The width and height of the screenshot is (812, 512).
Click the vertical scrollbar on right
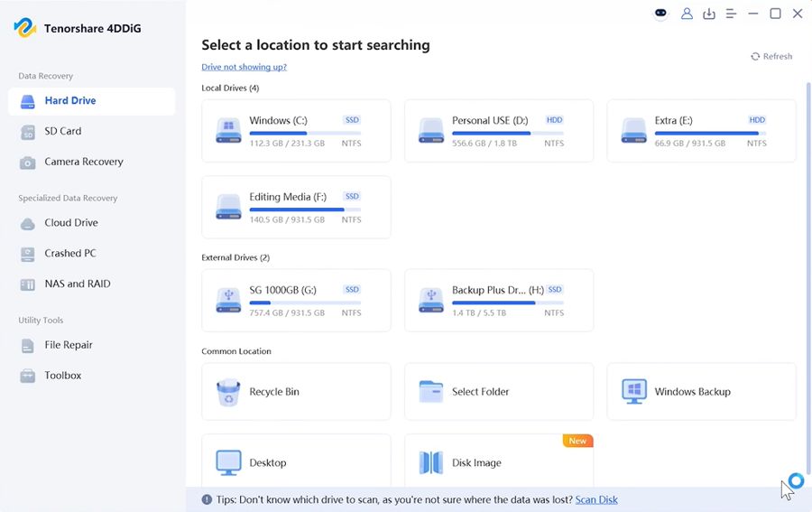pos(808,280)
